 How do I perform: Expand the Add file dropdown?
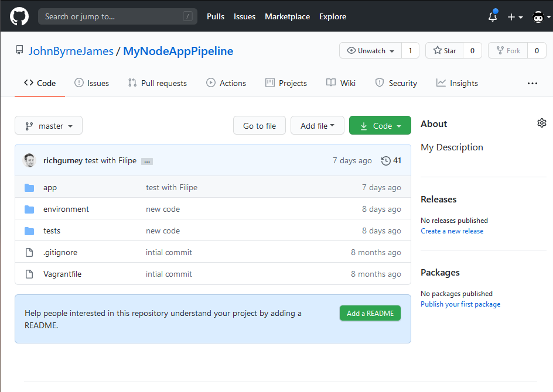318,125
